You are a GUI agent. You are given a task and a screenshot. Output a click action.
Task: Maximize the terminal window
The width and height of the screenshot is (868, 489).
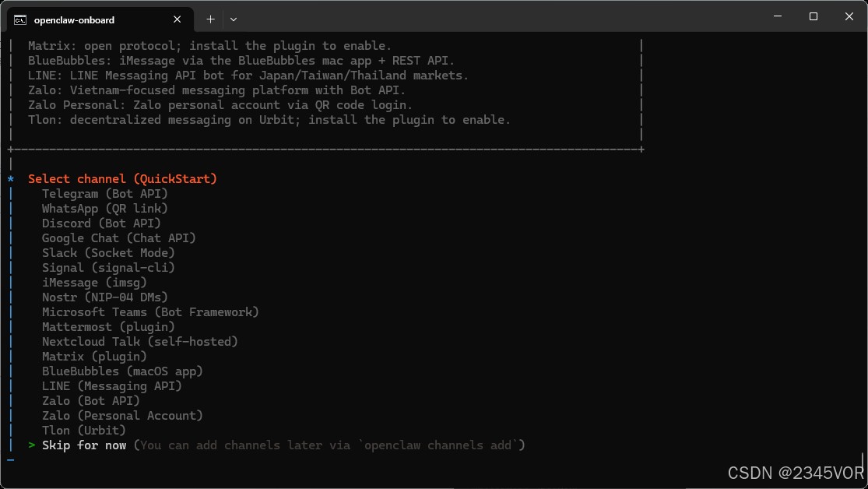pos(813,16)
